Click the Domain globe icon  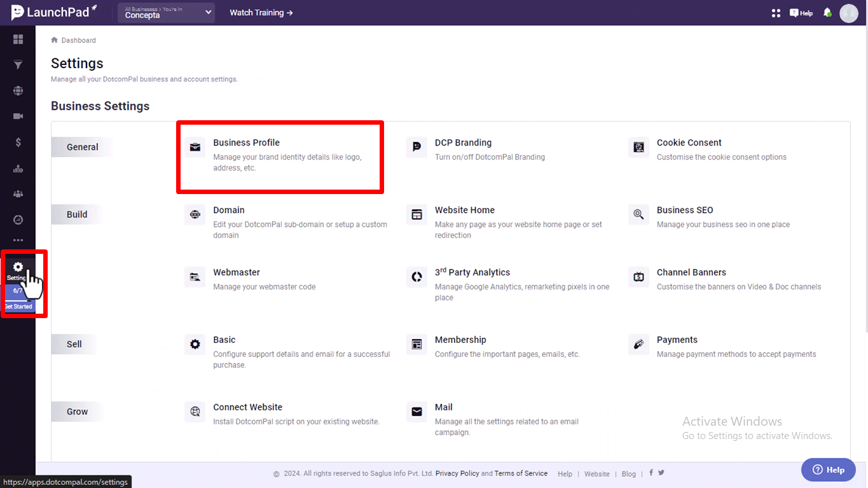click(x=195, y=214)
